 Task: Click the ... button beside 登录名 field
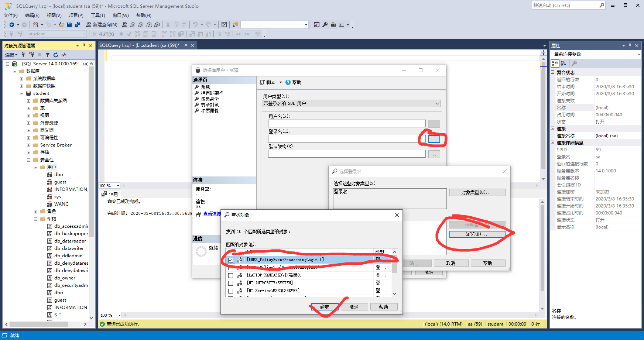coord(434,139)
